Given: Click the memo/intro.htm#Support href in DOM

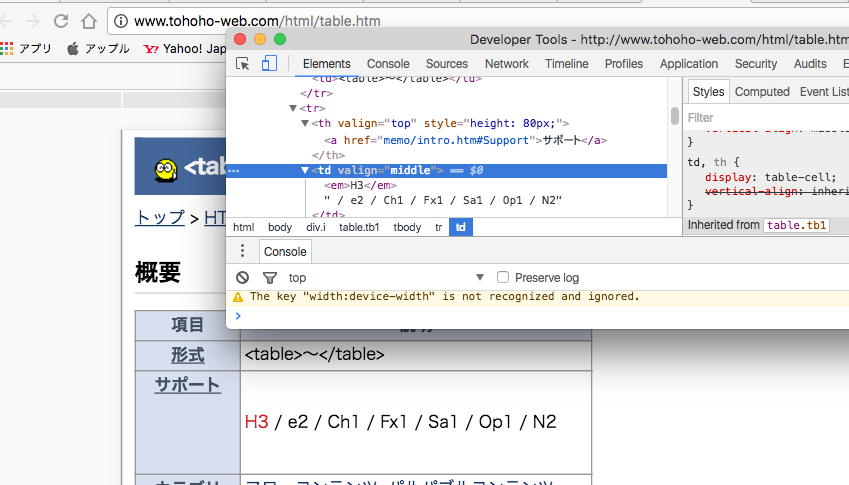Looking at the screenshot, I should click(x=455, y=140).
